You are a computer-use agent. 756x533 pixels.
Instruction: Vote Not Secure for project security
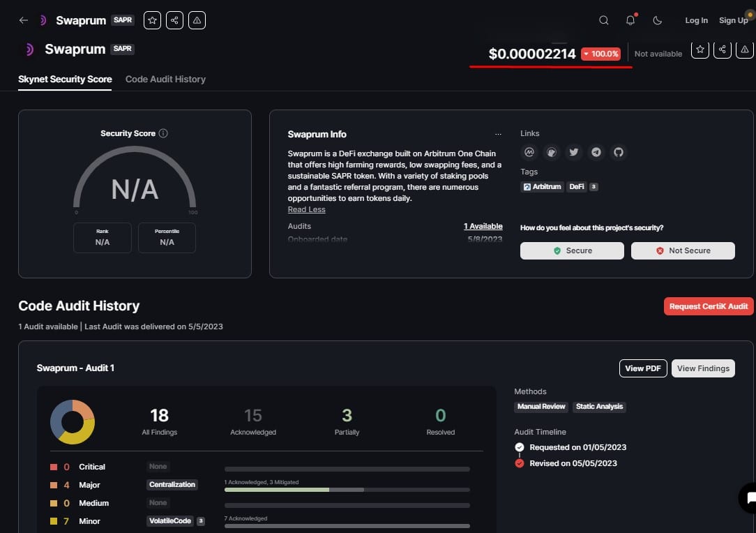(x=683, y=251)
